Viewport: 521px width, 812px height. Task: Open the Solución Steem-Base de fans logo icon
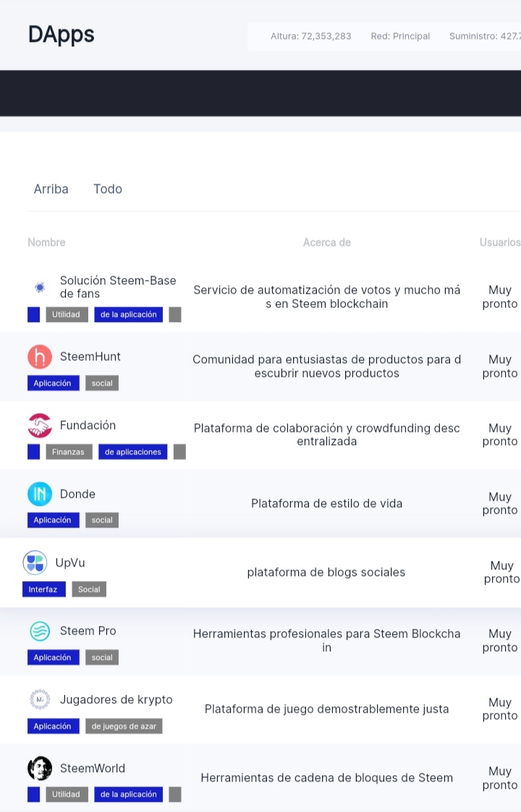pyautogui.click(x=40, y=287)
